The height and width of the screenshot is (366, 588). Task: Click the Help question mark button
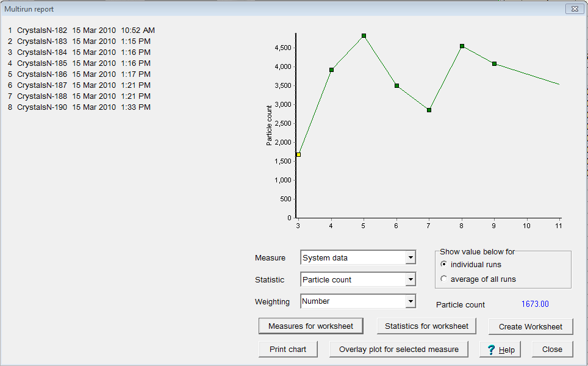pos(500,350)
